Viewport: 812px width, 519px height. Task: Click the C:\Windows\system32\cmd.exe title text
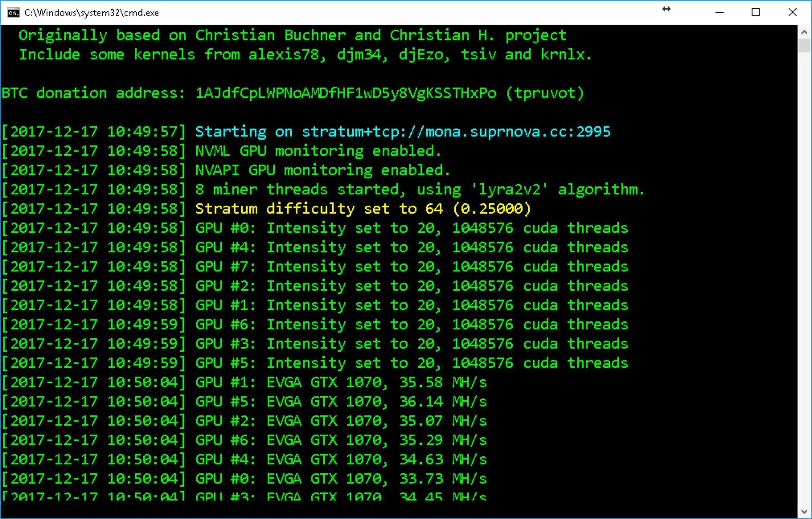(91, 13)
